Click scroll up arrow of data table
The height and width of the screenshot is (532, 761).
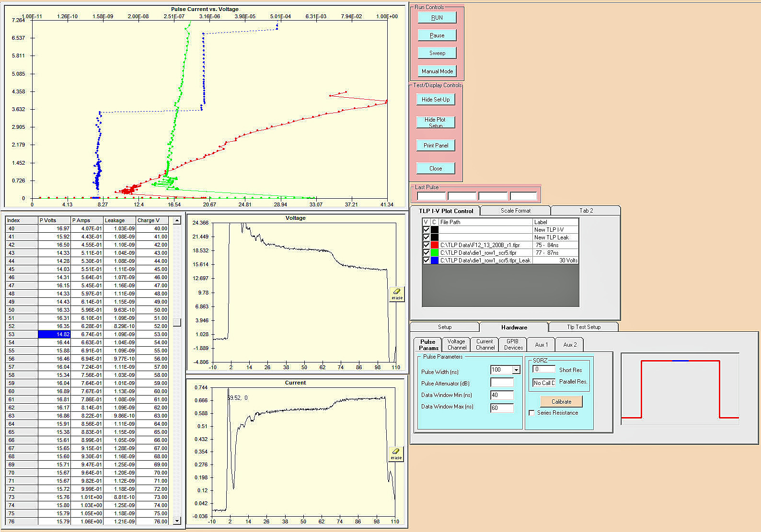click(x=177, y=220)
